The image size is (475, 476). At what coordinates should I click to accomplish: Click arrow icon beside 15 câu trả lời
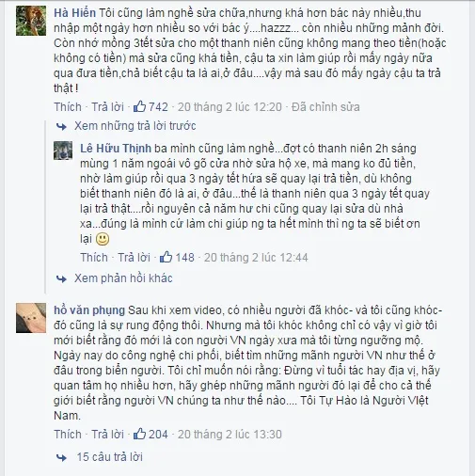61,457
